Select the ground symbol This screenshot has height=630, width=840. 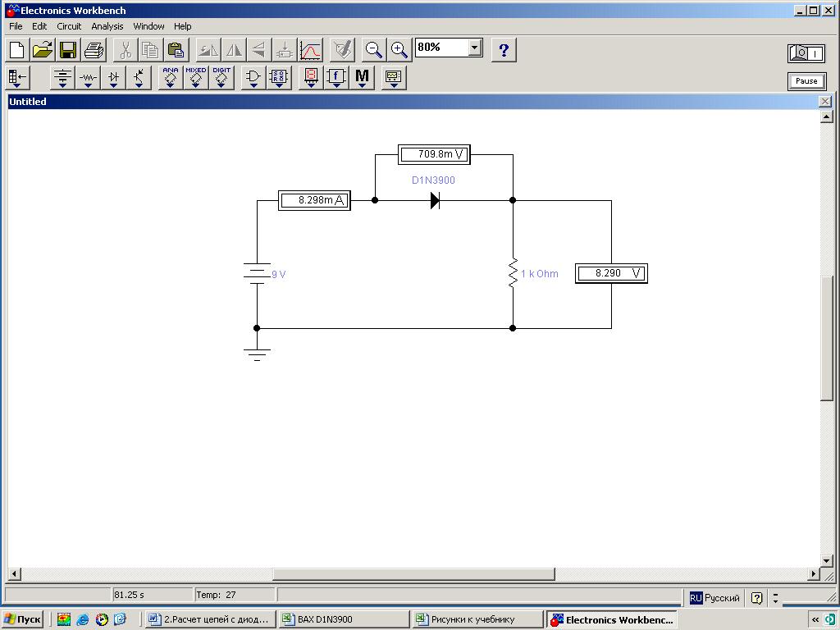tap(257, 354)
